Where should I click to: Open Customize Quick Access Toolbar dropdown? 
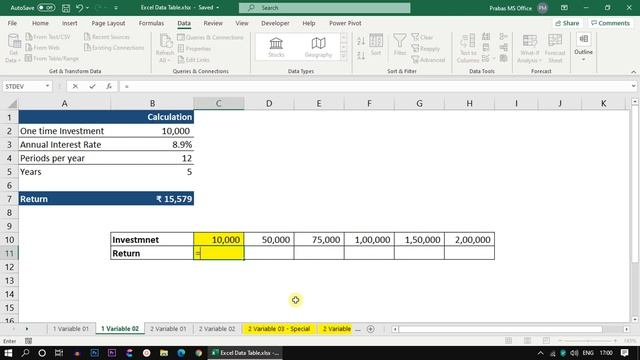[116, 8]
